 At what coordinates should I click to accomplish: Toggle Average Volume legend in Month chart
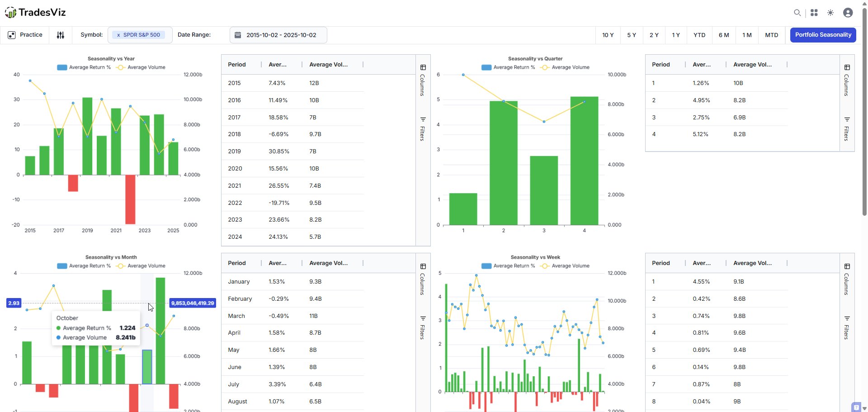(141, 266)
